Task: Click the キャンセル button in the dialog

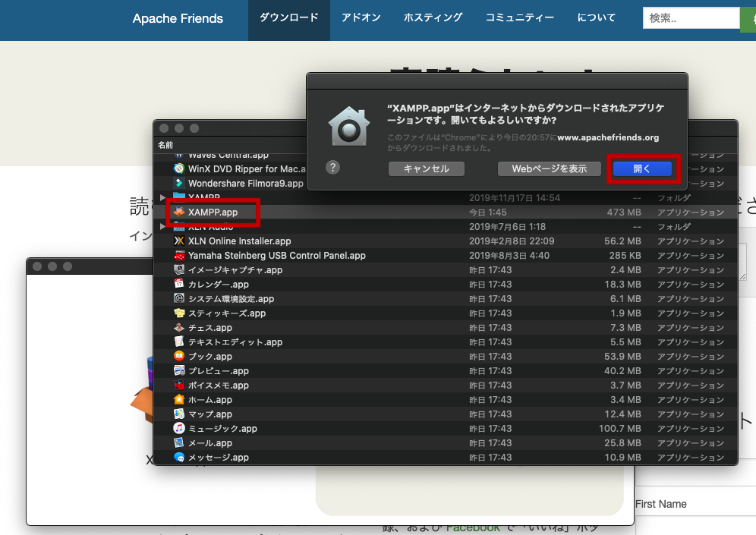Action: 427,168
